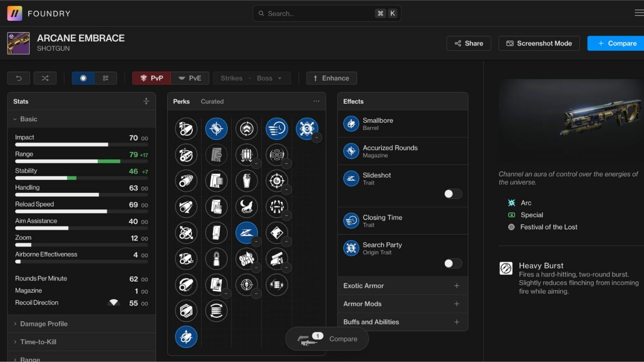
Task: Click the Search Party origin trait perk icon
Action: 306,129
